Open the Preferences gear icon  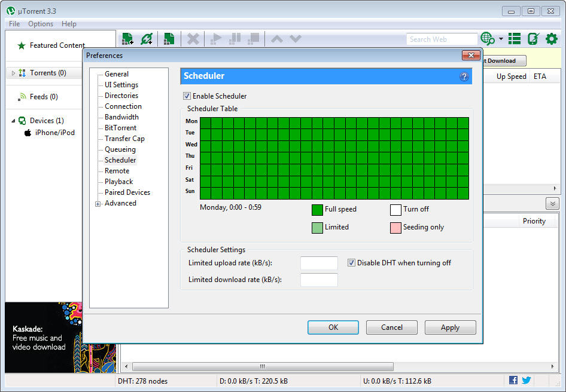coord(551,38)
